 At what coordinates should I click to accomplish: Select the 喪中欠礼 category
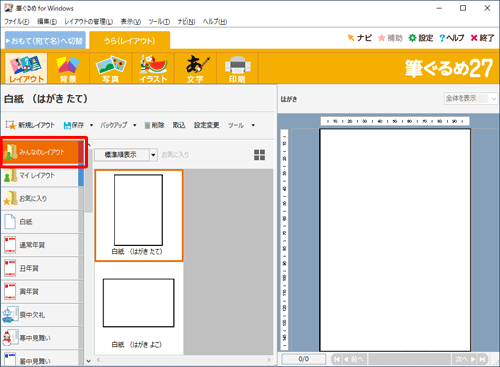(x=42, y=315)
